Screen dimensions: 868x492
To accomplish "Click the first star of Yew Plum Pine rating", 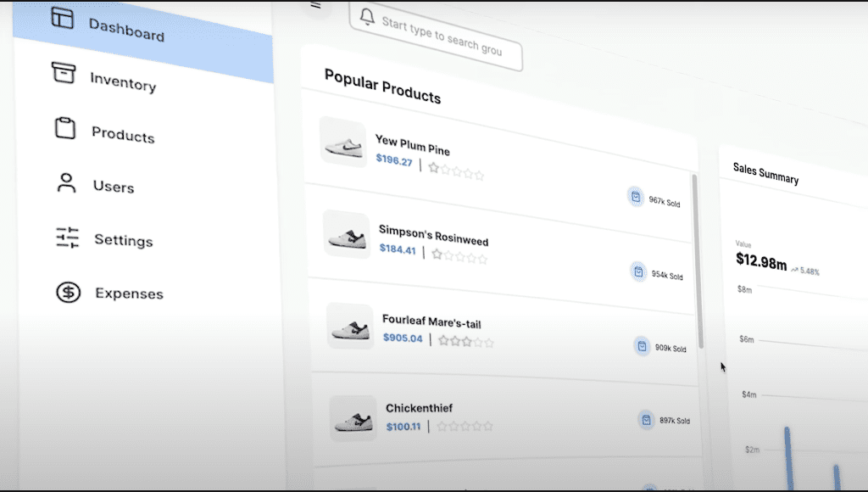I will [434, 168].
